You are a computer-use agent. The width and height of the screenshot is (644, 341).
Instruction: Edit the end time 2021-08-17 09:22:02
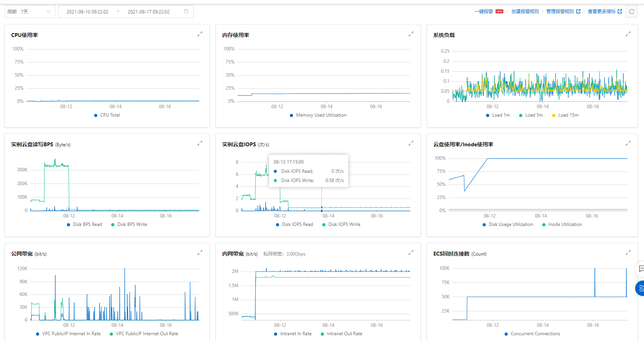pyautogui.click(x=148, y=12)
